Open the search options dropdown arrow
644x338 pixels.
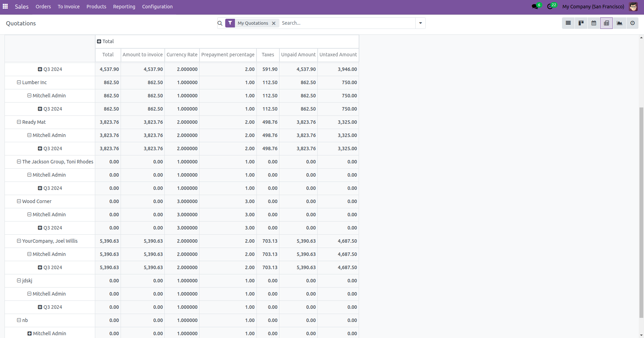tap(421, 23)
